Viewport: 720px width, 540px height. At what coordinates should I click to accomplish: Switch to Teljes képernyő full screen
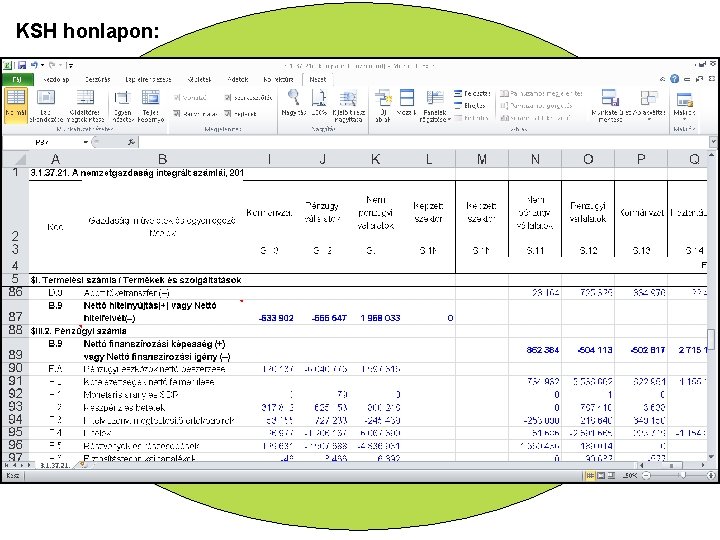[151, 106]
